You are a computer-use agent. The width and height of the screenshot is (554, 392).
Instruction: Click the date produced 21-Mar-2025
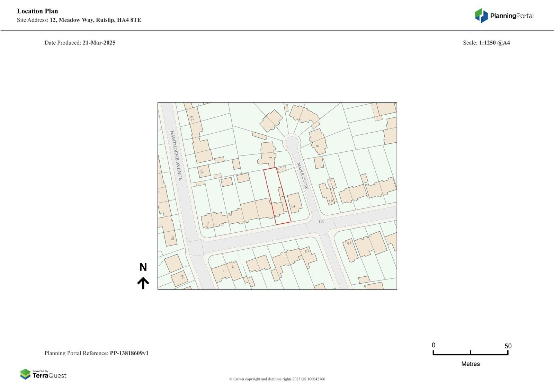coord(99,43)
